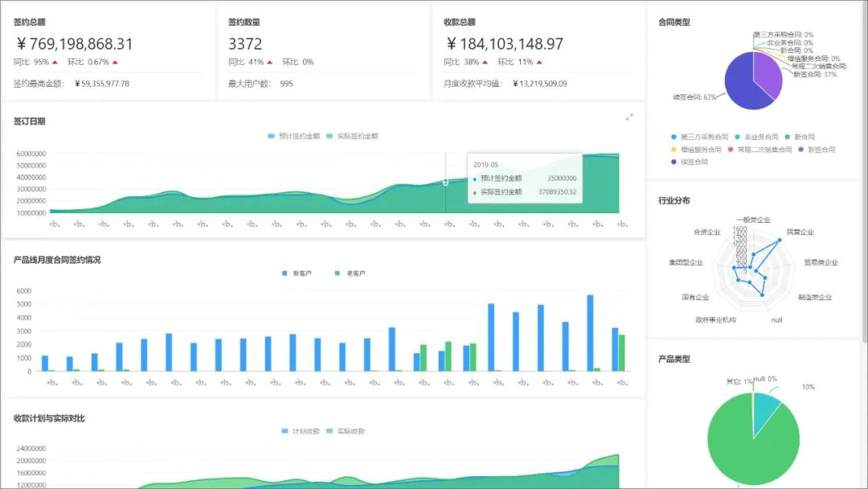This screenshot has width=868, height=489.
Task: Toggle 新签合同 legend entry
Action: [x=817, y=150]
